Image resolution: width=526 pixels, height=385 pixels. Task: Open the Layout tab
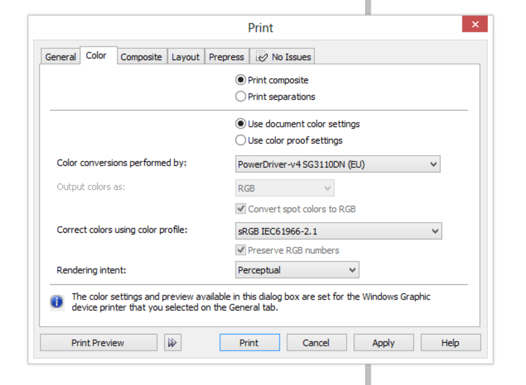[186, 57]
